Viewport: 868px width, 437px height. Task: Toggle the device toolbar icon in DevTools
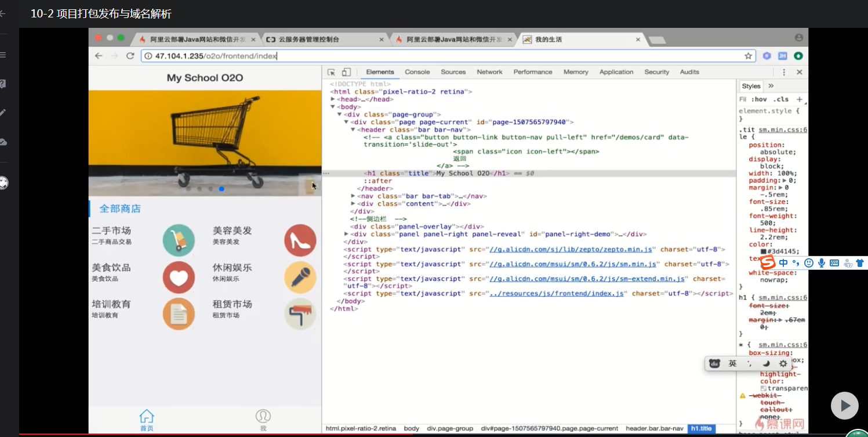(x=346, y=72)
